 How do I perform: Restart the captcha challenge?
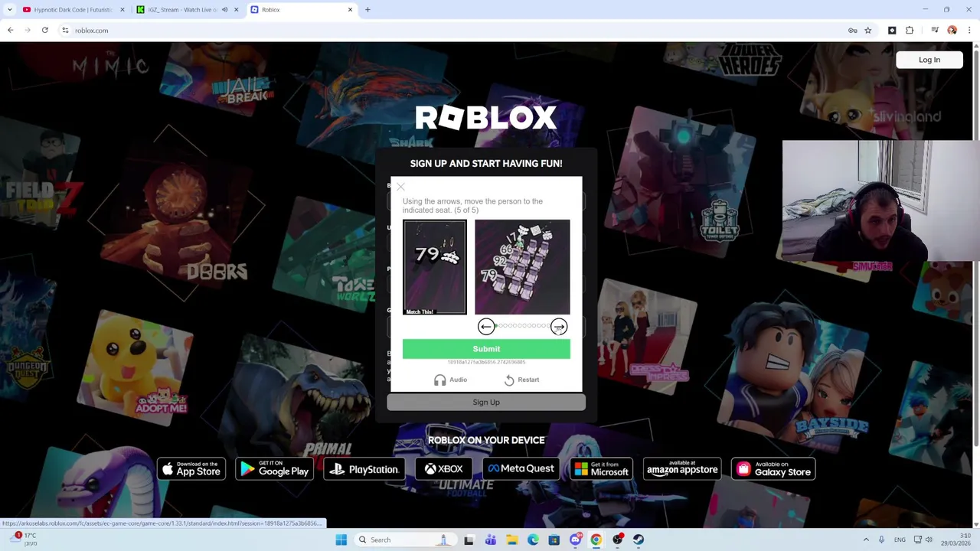coord(521,380)
